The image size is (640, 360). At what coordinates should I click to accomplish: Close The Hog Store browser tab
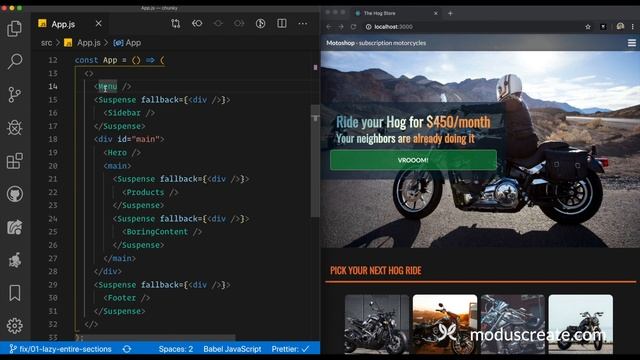point(436,13)
